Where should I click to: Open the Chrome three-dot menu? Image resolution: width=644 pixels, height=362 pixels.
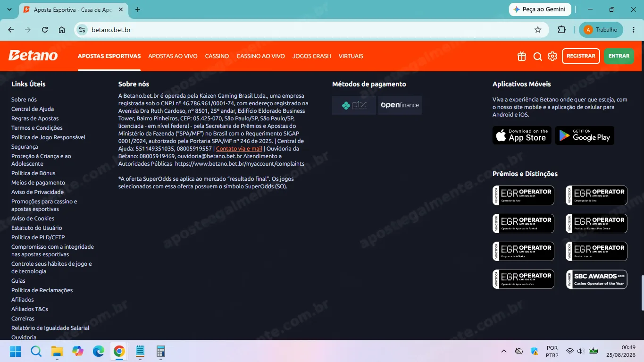click(634, 30)
